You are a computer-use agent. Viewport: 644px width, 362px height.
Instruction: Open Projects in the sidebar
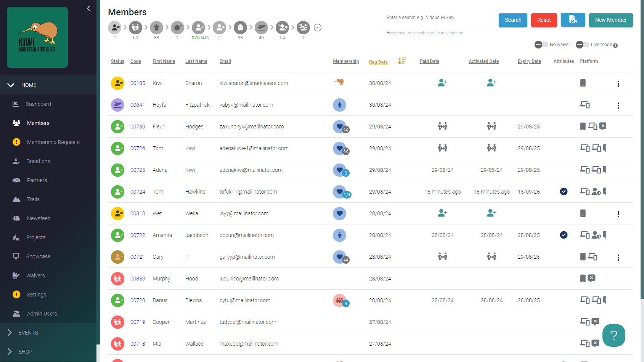[x=48, y=237]
